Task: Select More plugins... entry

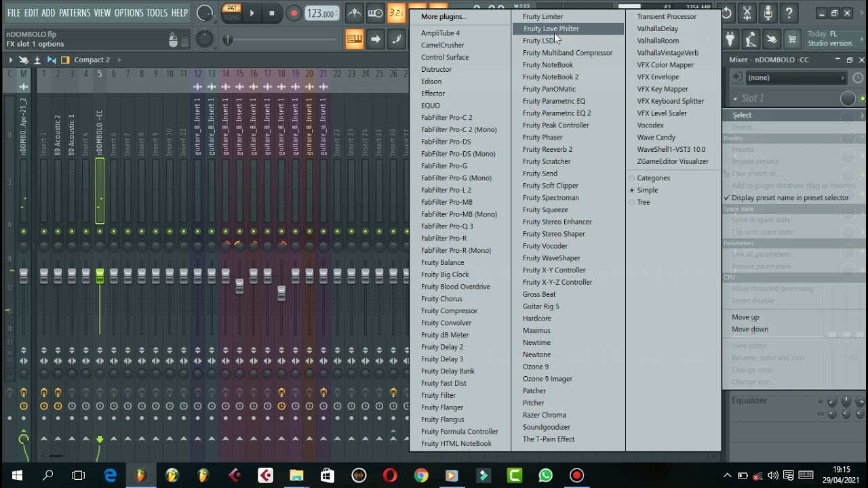Action: tap(443, 16)
